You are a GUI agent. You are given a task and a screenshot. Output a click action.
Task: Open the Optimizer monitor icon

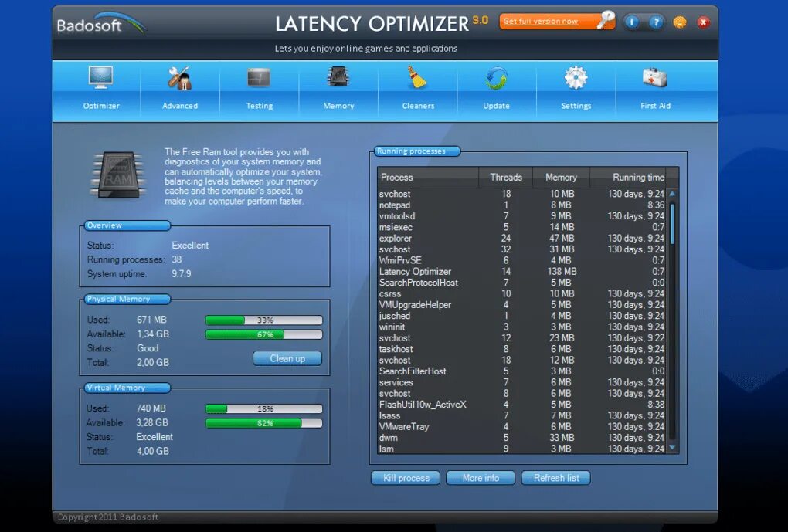100,78
